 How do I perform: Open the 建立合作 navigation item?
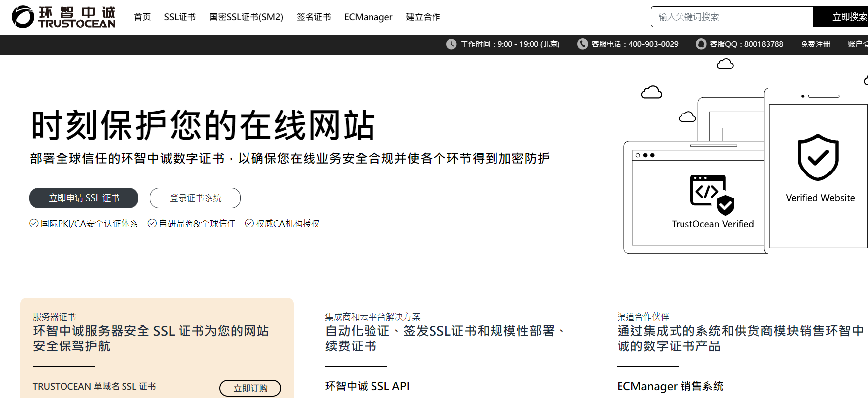click(x=423, y=17)
